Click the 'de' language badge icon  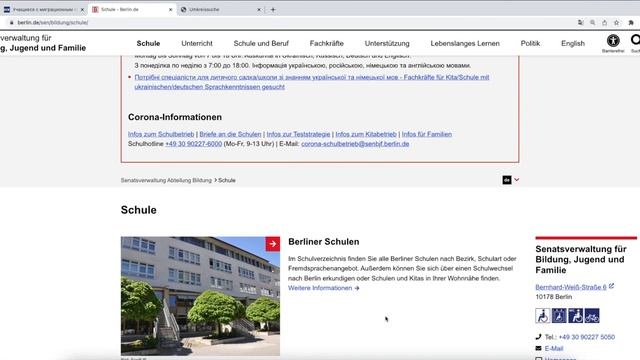click(x=507, y=180)
